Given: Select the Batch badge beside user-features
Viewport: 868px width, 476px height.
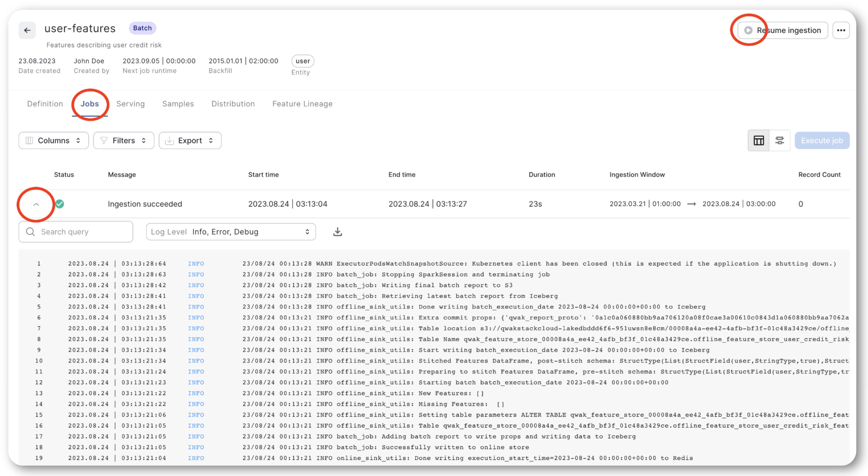Looking at the screenshot, I should (x=142, y=28).
